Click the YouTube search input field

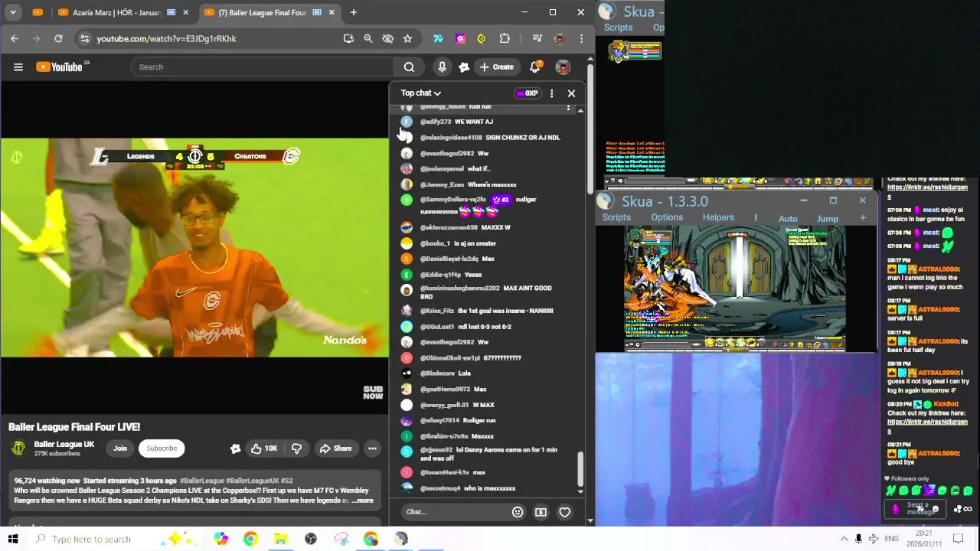[x=262, y=67]
